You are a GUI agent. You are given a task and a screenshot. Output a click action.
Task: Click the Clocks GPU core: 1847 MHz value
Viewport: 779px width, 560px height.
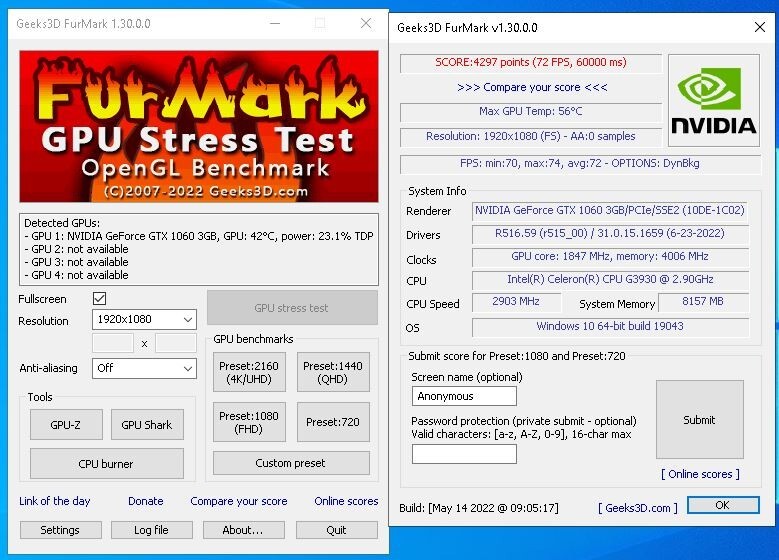click(x=610, y=256)
